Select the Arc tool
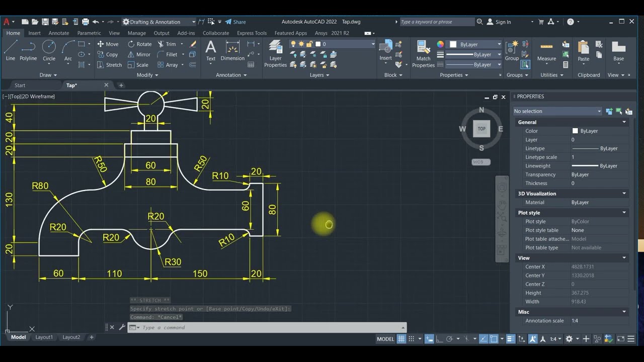This screenshot has height=362, width=644. (68, 51)
